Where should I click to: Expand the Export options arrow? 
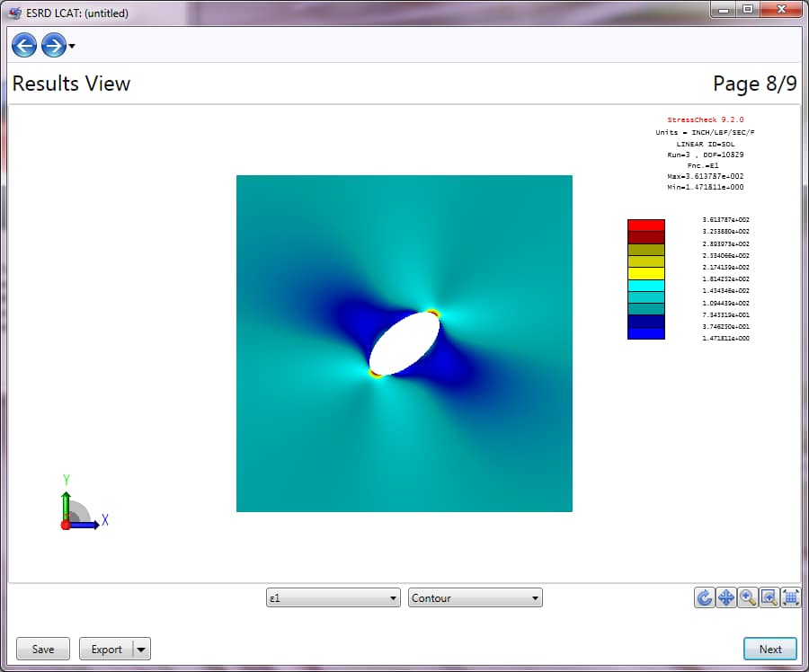[141, 649]
